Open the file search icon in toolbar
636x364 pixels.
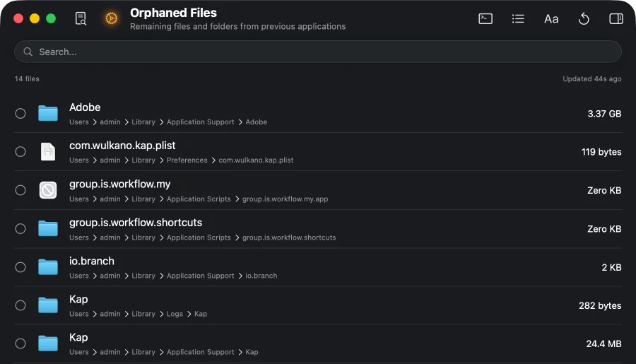(x=81, y=18)
